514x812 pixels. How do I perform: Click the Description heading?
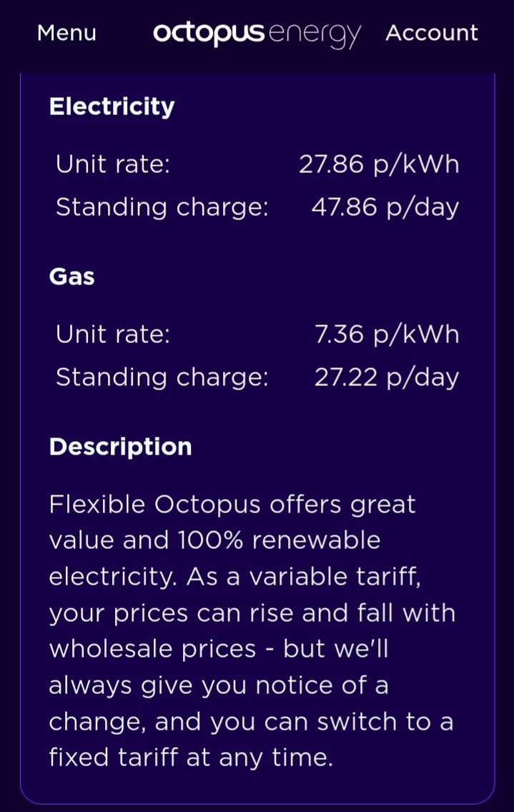pyautogui.click(x=121, y=447)
